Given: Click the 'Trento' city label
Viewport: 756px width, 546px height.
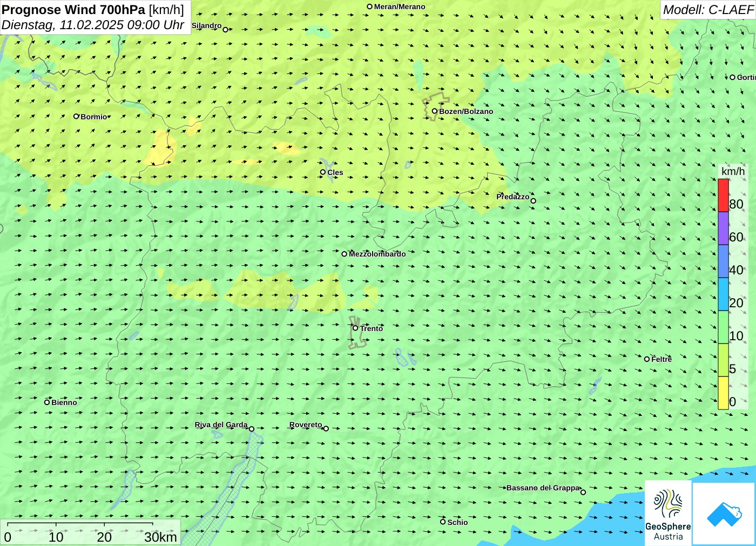Looking at the screenshot, I should pyautogui.click(x=372, y=328).
